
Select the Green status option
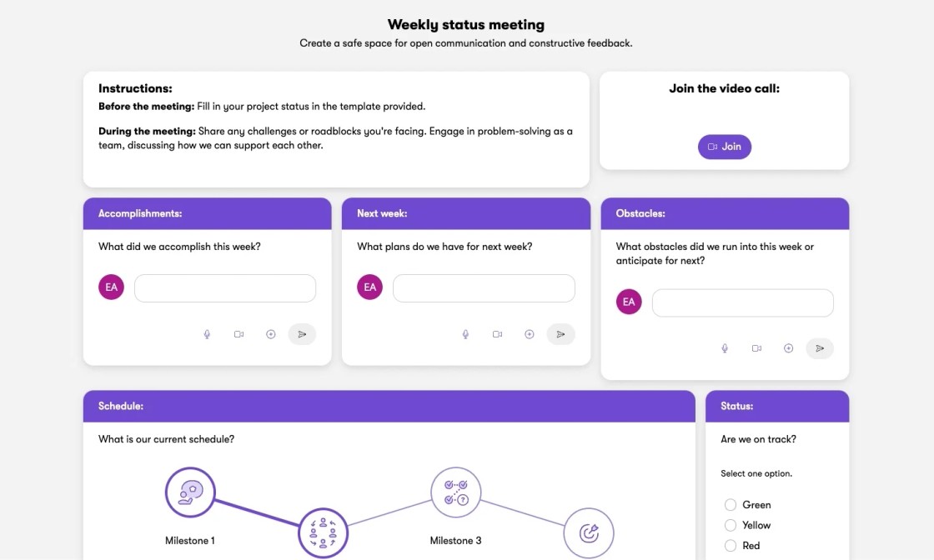[731, 505]
